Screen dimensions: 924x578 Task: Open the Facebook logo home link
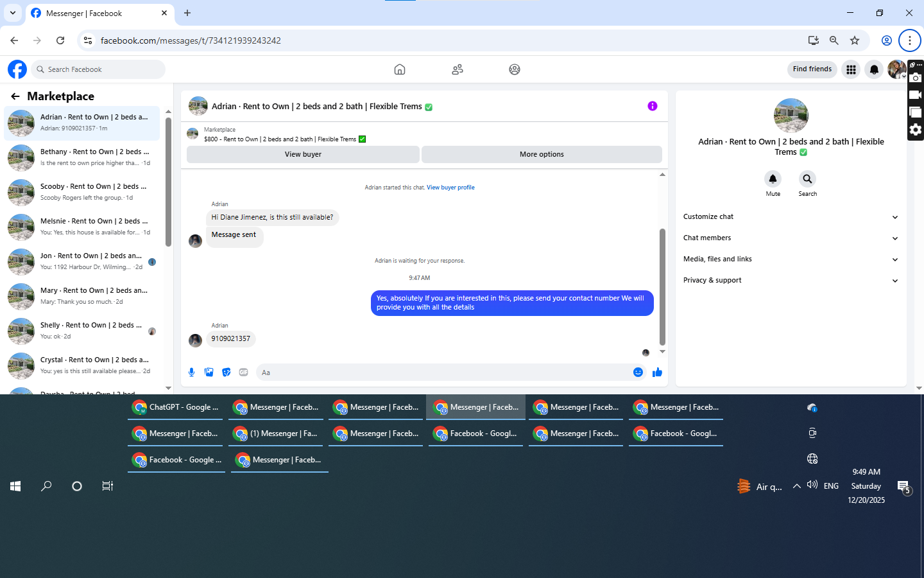point(17,69)
